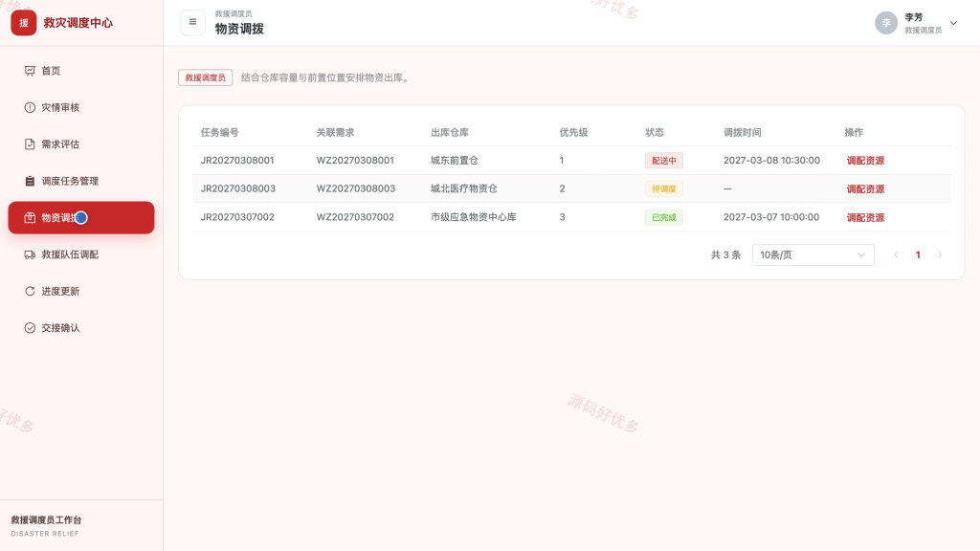Click warehouse 城北医疗物资仓
This screenshot has height=551, width=980.
(464, 188)
